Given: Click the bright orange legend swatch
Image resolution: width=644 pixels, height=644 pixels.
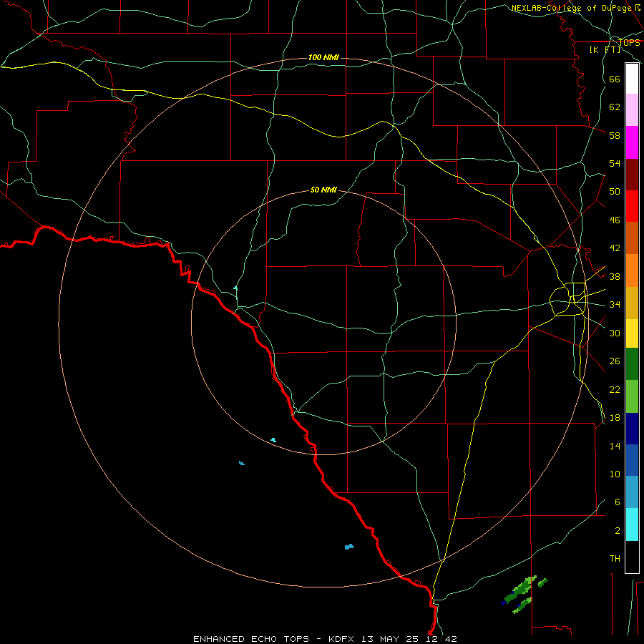Looking at the screenshot, I should tap(632, 270).
